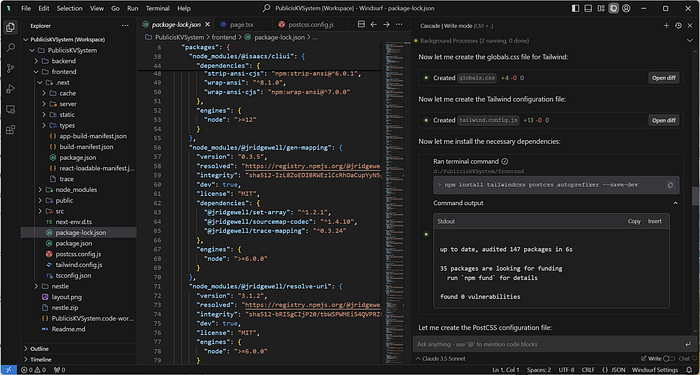Open the Terminal menu

158,8
